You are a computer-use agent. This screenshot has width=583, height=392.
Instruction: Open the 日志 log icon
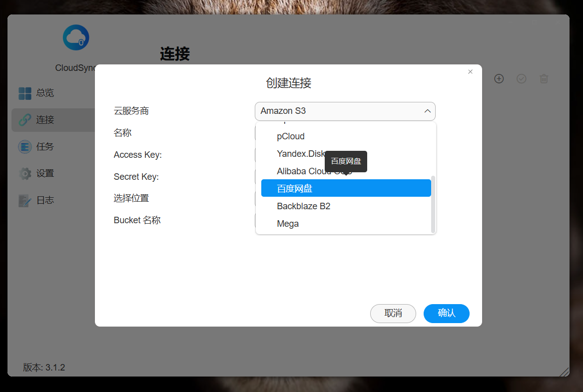[25, 201]
